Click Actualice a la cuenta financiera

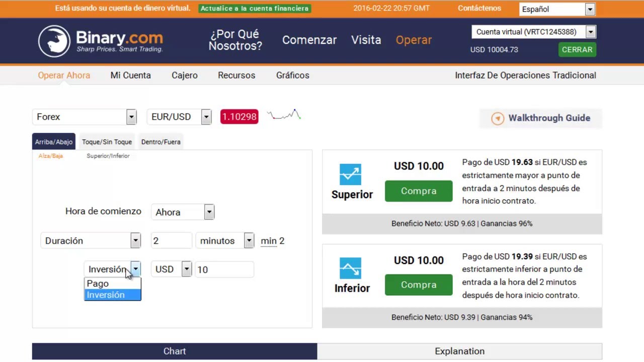[255, 9]
